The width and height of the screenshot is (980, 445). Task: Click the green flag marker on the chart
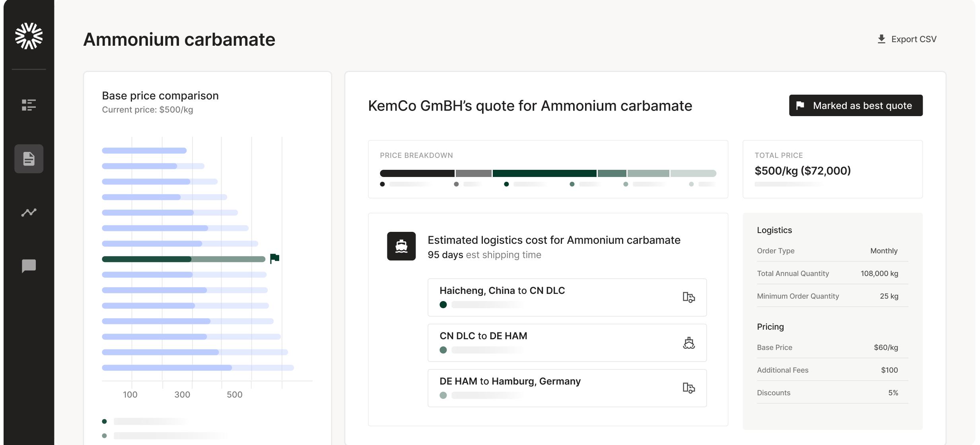click(x=274, y=258)
